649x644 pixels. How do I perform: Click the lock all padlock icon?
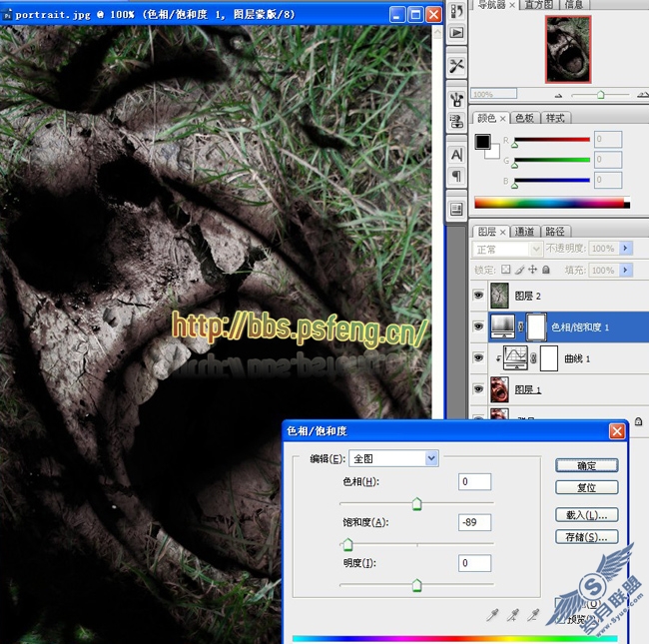point(546,270)
